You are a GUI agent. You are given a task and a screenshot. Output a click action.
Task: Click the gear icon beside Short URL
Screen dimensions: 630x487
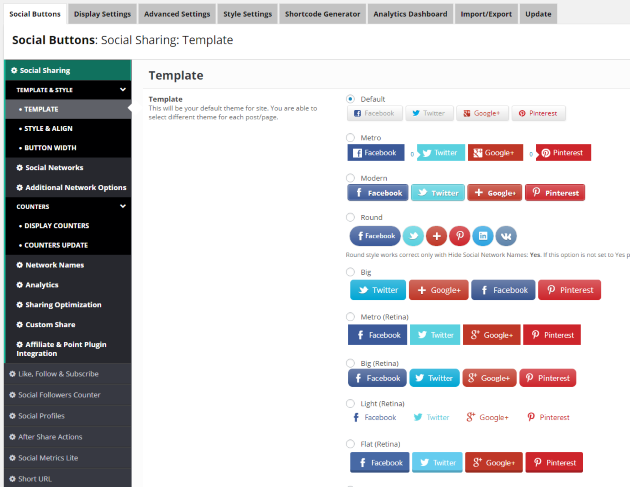coord(12,479)
